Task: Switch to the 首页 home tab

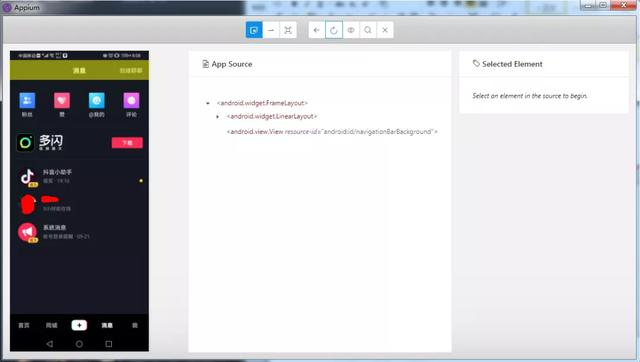Action: point(24,325)
